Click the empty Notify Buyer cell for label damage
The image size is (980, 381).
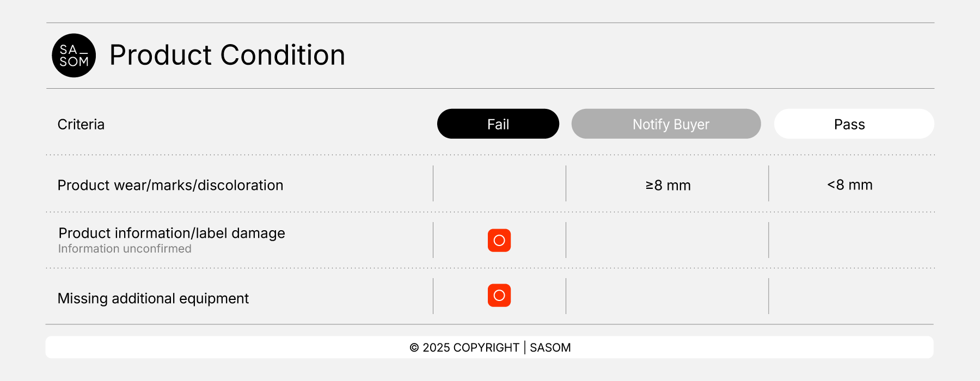[x=667, y=240]
